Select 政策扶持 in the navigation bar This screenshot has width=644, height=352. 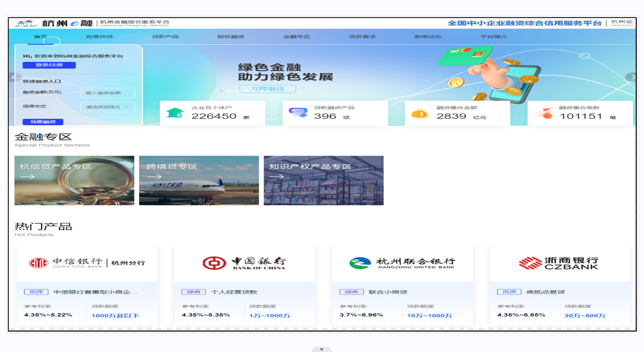coord(100,37)
